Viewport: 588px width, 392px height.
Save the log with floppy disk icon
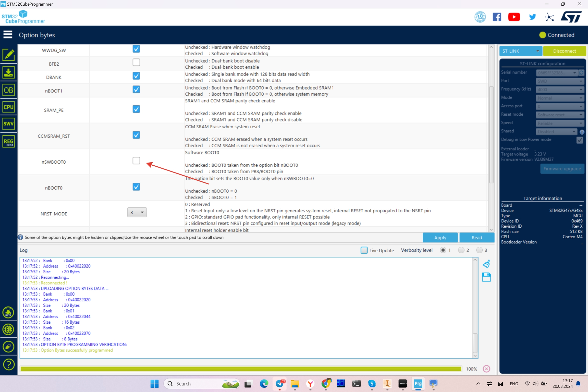pyautogui.click(x=486, y=277)
